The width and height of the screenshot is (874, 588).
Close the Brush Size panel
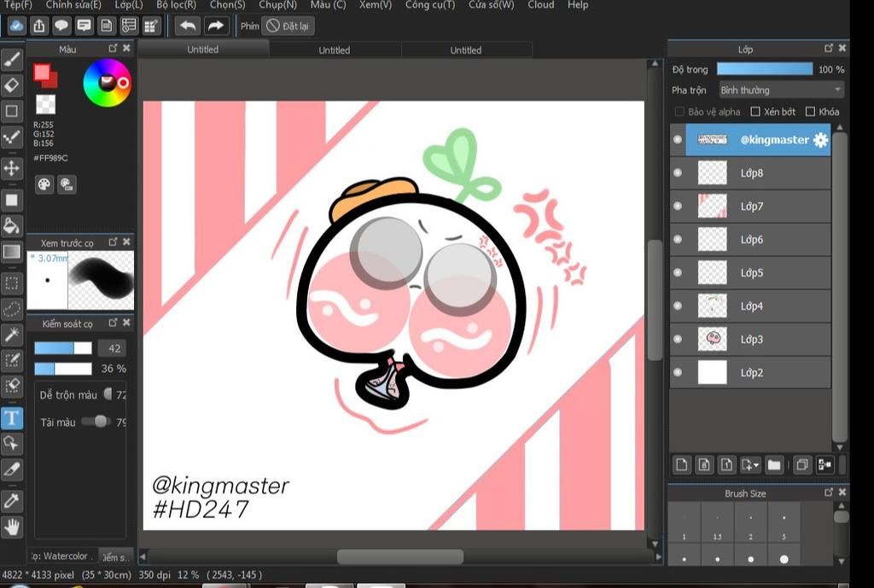point(842,492)
